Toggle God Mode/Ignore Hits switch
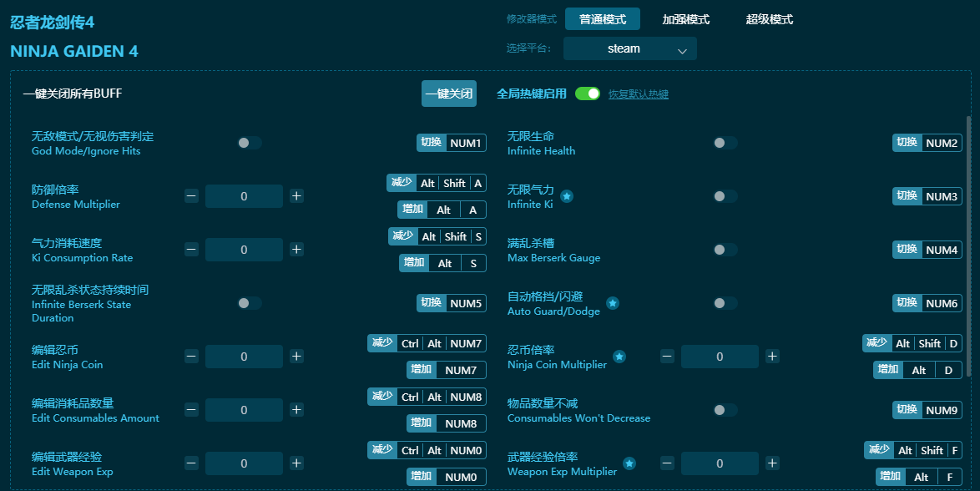The image size is (980, 491). click(x=249, y=144)
